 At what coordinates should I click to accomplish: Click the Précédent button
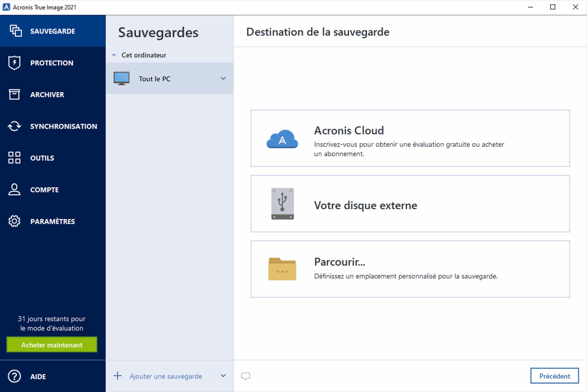coord(554,376)
